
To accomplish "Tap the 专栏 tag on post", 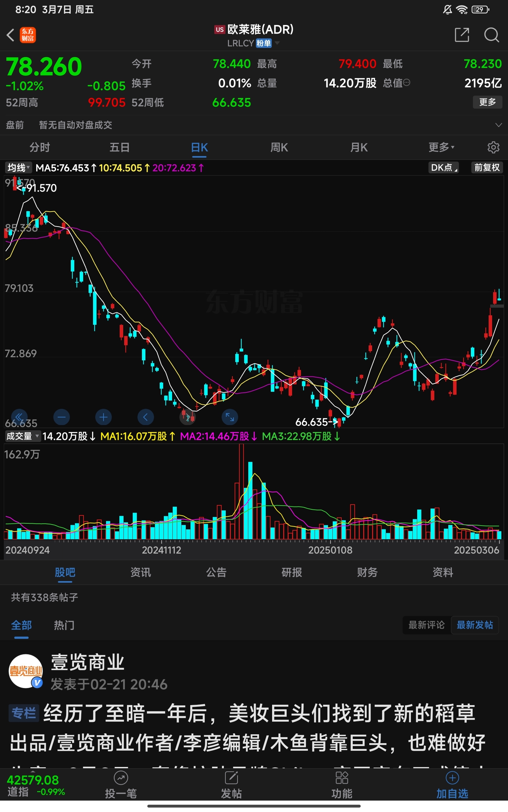I will 23,713.
